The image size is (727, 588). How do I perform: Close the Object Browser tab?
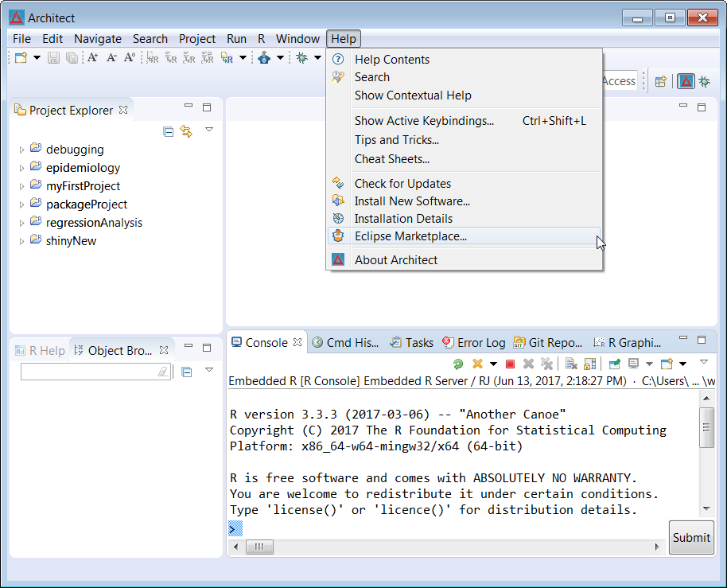[164, 350]
